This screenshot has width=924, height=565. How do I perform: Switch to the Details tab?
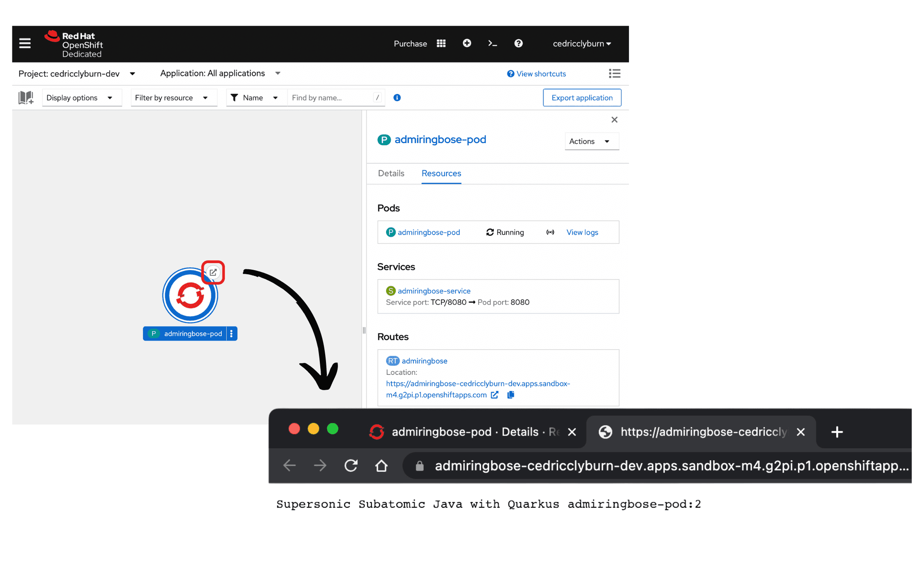(x=391, y=174)
